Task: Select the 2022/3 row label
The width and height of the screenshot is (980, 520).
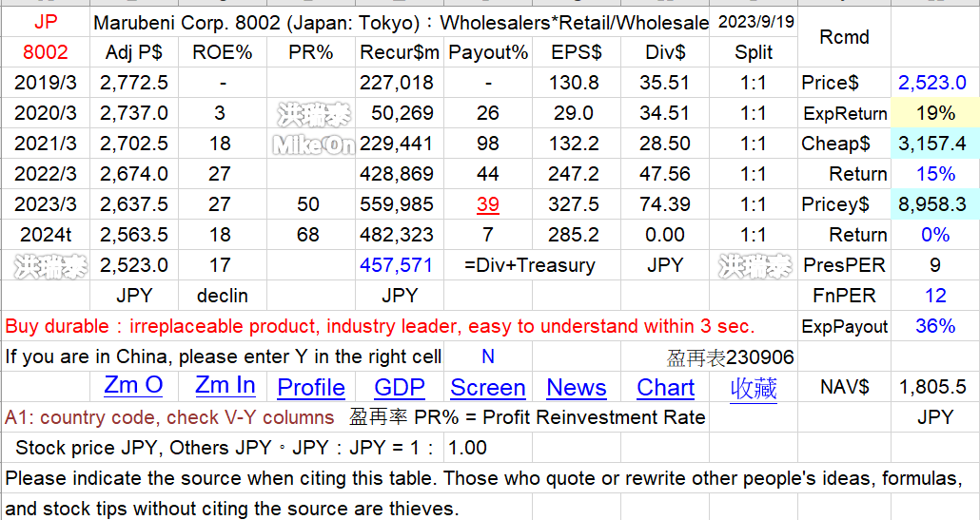Action: (x=45, y=174)
